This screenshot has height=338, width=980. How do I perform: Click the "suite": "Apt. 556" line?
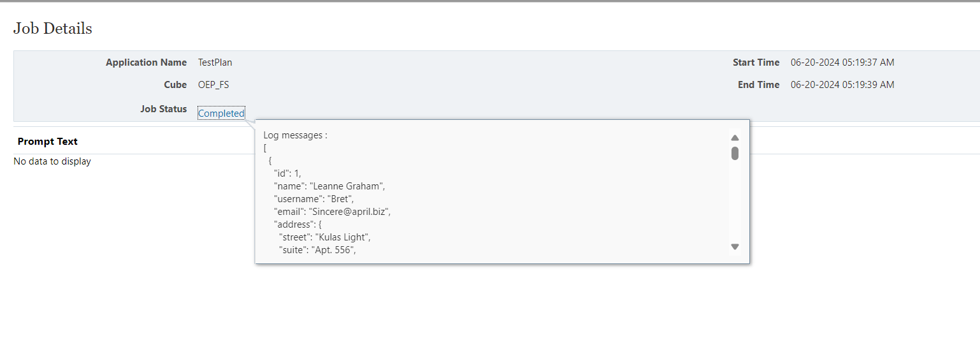(317, 250)
